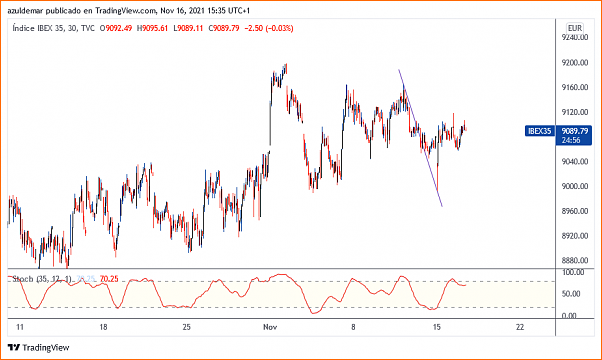
Task: Click the 9160.00 price axis label
Action: pos(575,87)
